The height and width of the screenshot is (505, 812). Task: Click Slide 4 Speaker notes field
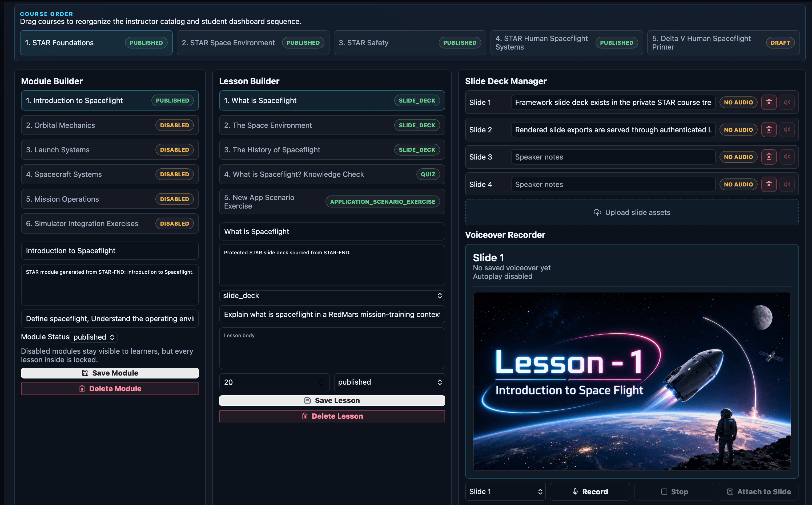pyautogui.click(x=613, y=184)
